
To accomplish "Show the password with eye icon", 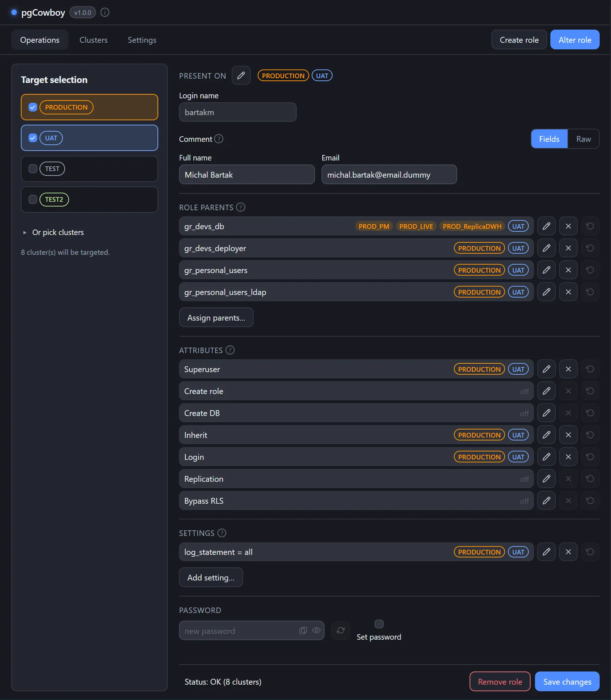I will 316,631.
